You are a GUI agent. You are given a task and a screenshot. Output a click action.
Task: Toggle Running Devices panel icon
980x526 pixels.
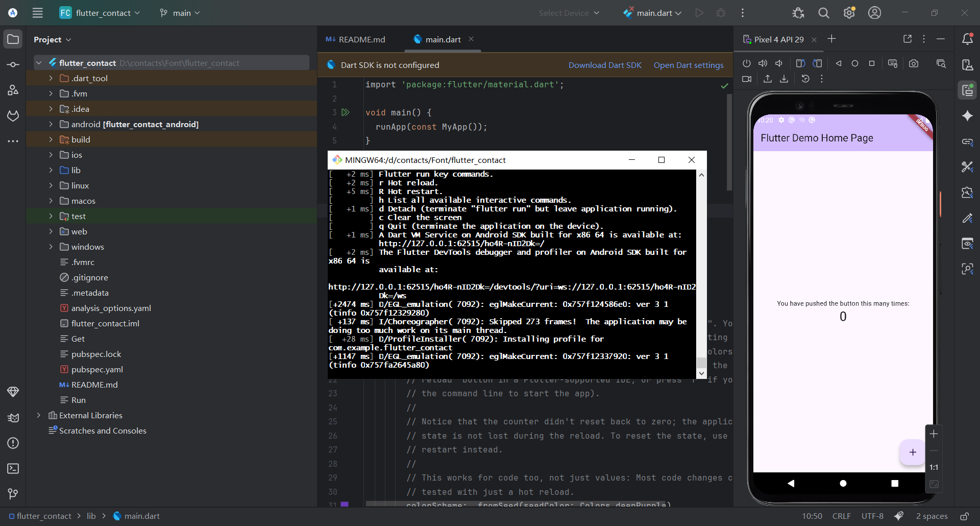(x=967, y=90)
